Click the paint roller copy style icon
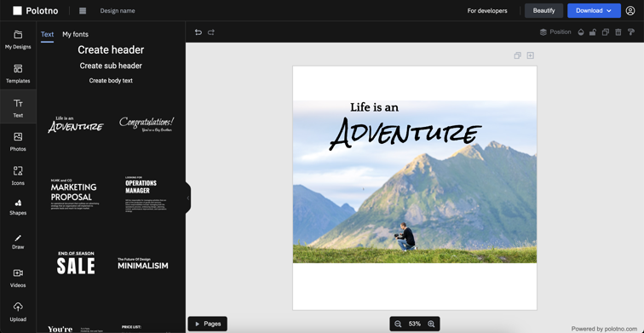 click(x=631, y=32)
